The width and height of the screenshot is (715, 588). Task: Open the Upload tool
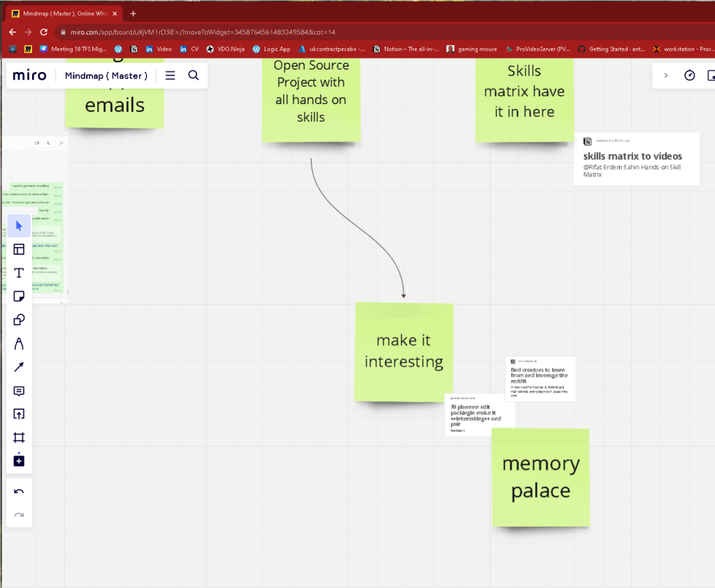pyautogui.click(x=19, y=414)
